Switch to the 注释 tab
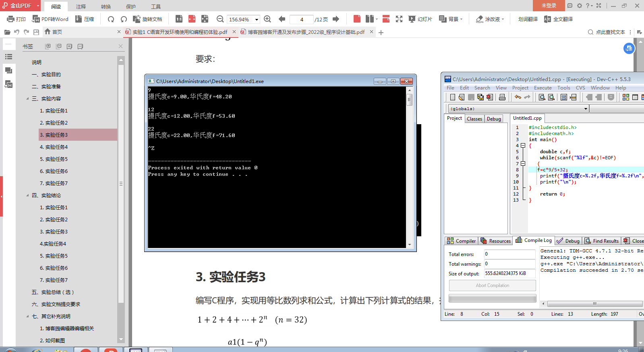Image resolution: width=644 pixels, height=352 pixels. pyautogui.click(x=81, y=6)
